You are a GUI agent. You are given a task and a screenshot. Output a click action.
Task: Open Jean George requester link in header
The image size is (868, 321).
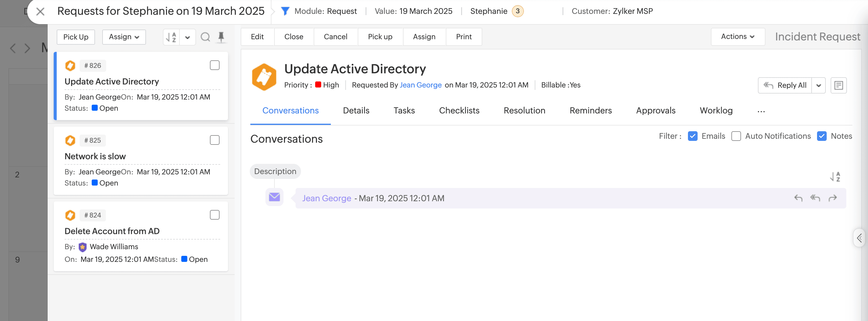[420, 85]
